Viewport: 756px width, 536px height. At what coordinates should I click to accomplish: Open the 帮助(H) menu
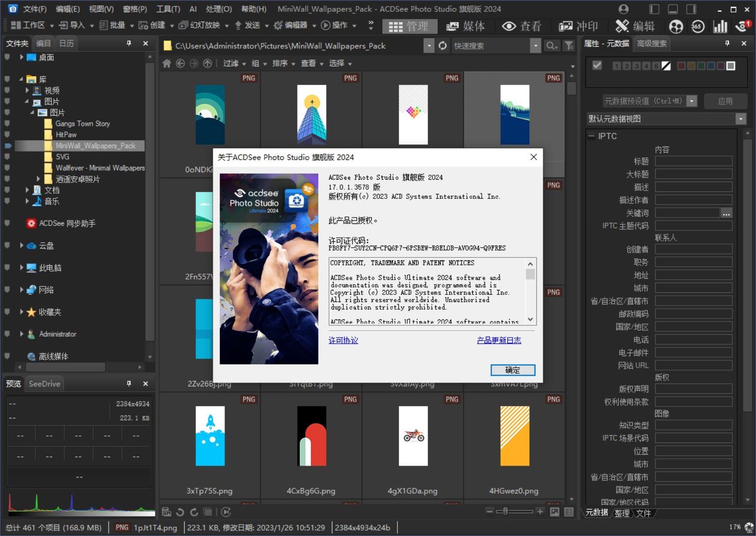tap(254, 9)
